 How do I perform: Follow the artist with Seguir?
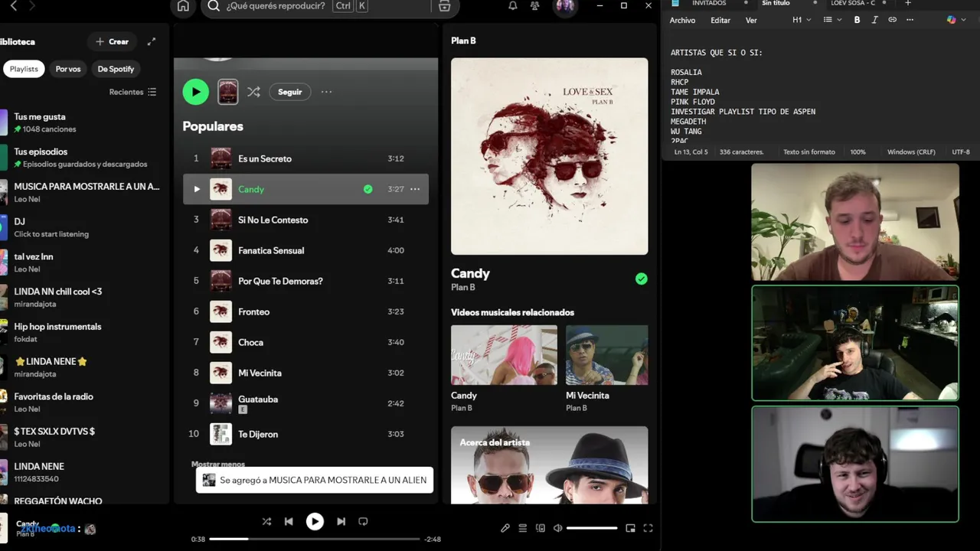point(290,92)
